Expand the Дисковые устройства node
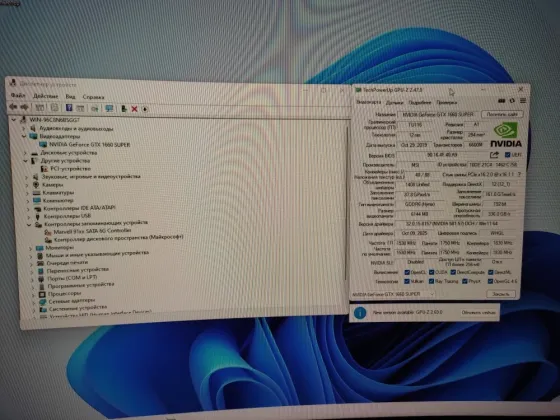 pos(25,153)
